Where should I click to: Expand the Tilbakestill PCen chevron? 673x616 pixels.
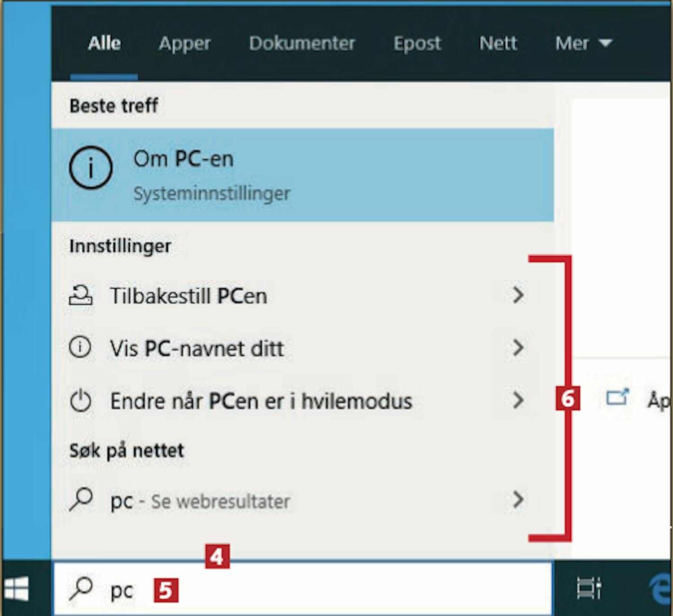point(518,295)
